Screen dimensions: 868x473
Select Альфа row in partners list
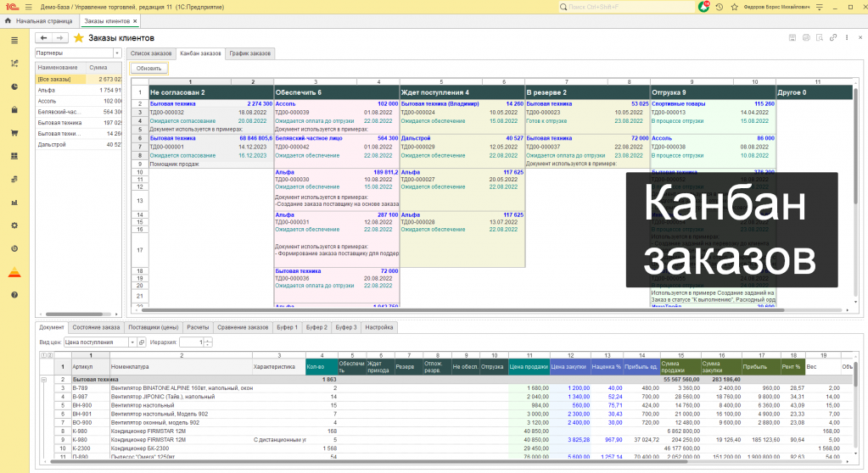point(79,90)
